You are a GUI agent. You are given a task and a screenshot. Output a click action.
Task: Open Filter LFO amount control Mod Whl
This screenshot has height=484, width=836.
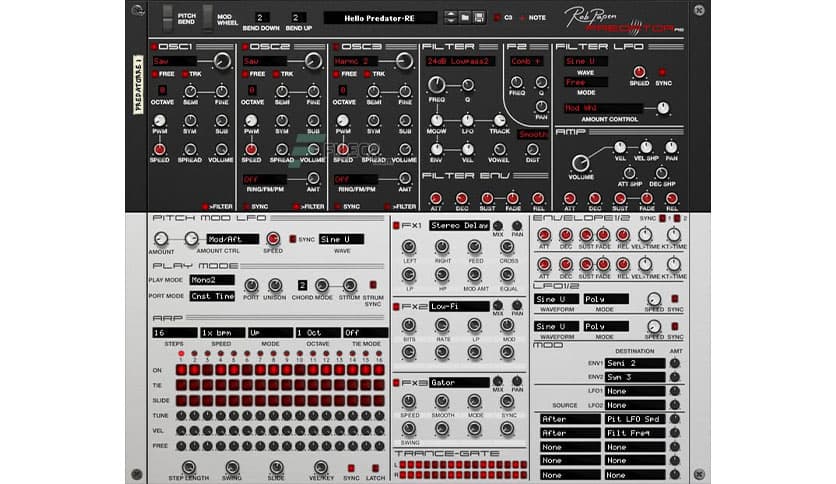pyautogui.click(x=602, y=108)
